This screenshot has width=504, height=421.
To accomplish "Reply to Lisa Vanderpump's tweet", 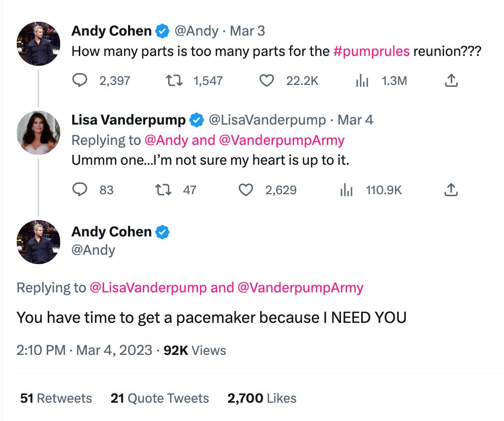I will tap(80, 190).
